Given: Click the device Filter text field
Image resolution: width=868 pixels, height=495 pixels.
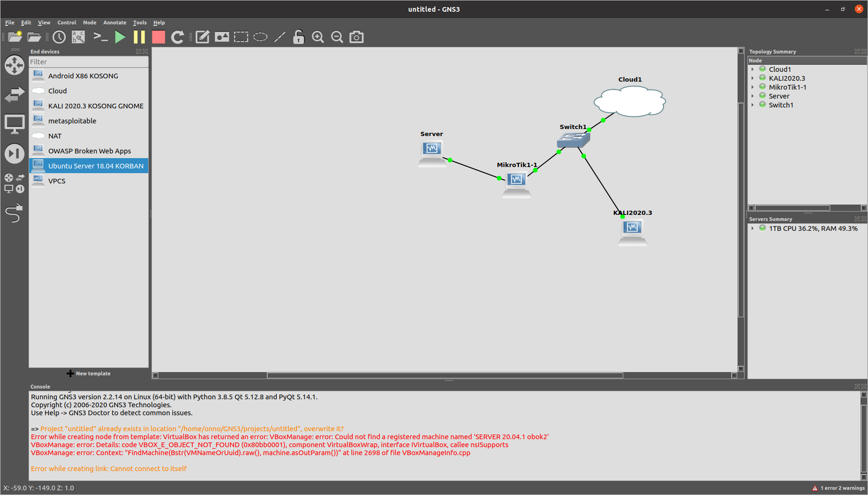Looking at the screenshot, I should point(88,62).
